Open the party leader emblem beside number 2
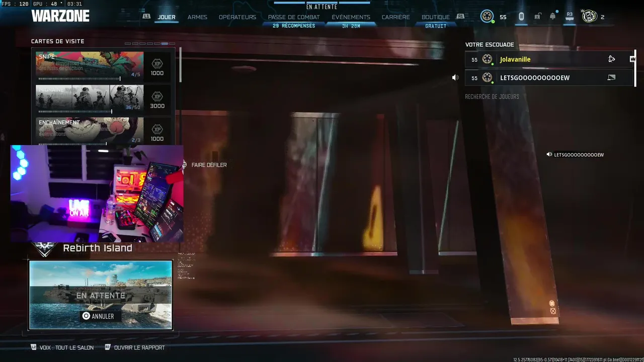 tap(589, 16)
